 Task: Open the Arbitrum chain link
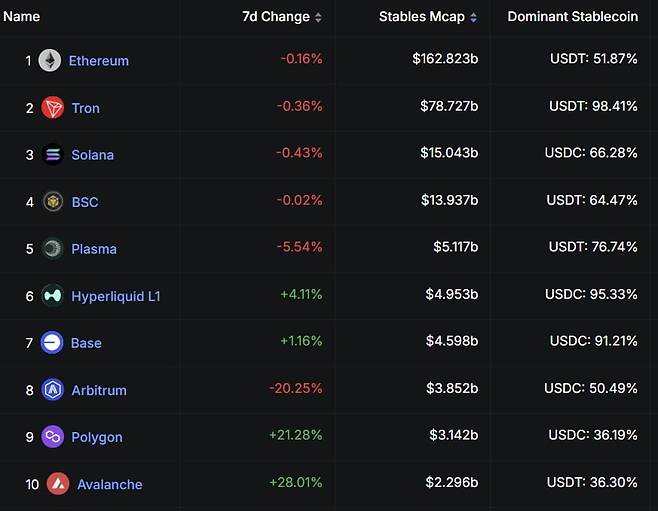pos(99,390)
